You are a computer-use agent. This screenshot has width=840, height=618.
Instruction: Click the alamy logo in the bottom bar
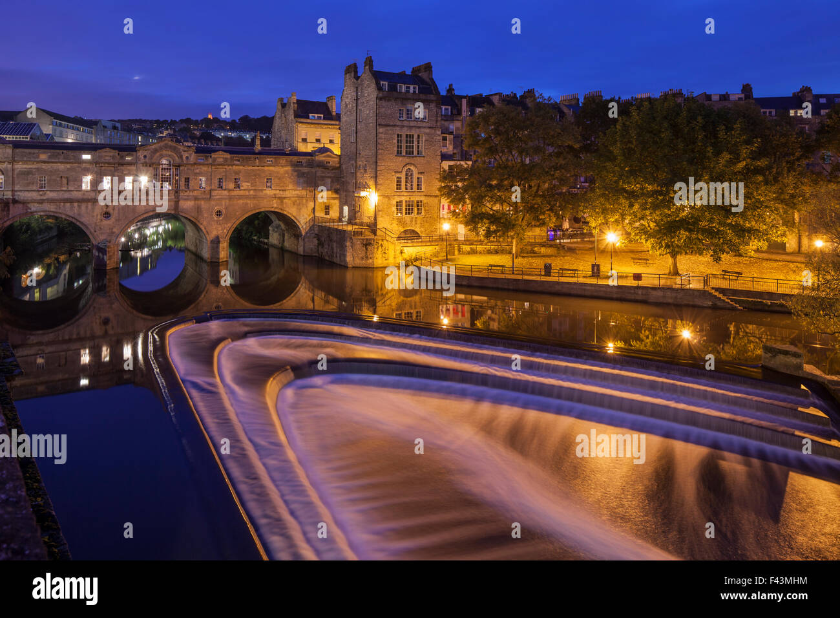tap(65, 589)
